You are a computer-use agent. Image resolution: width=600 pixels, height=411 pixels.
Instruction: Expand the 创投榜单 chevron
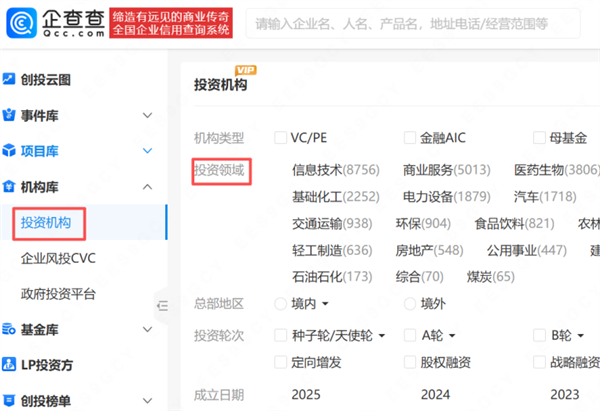pos(147,401)
